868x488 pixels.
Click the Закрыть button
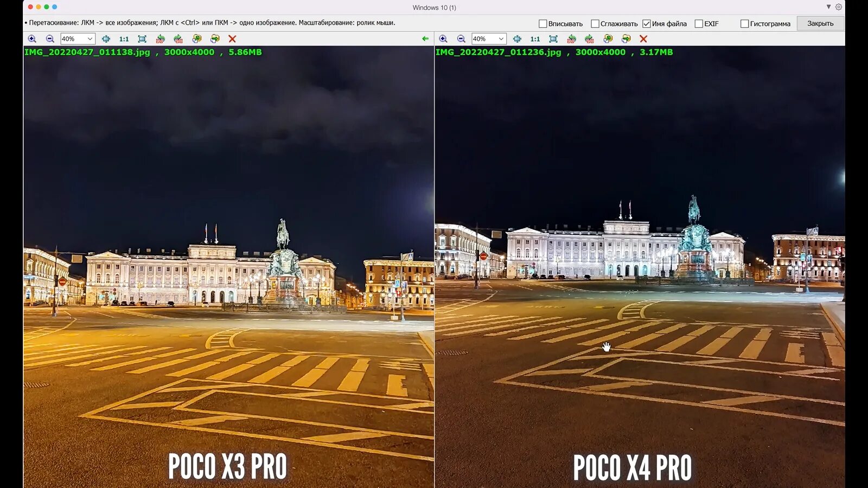click(820, 23)
